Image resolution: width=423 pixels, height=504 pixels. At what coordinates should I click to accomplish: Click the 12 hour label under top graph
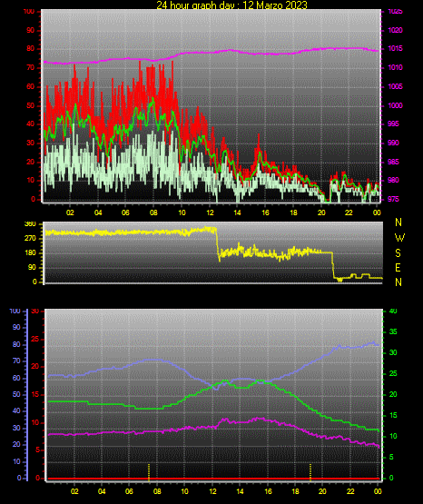pos(210,212)
